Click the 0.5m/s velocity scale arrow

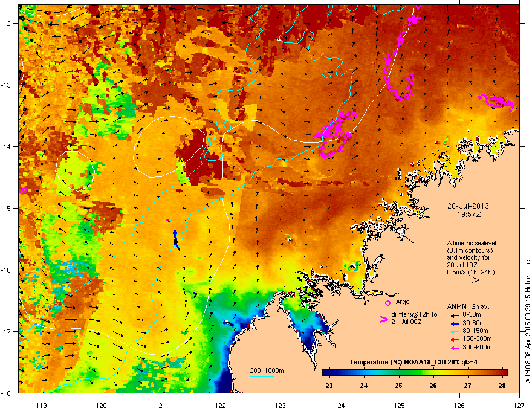click(x=467, y=280)
